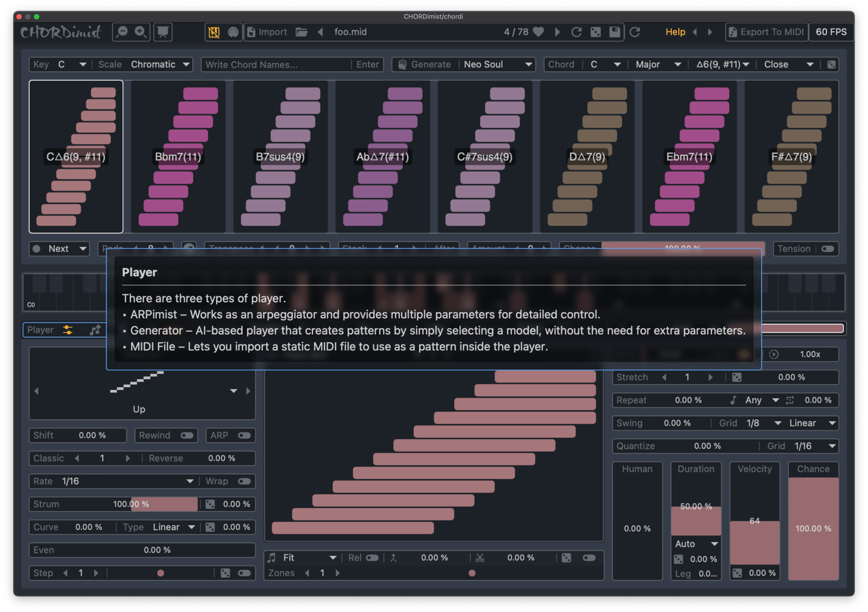Select the F#Δ7(9) chord card

(791, 156)
